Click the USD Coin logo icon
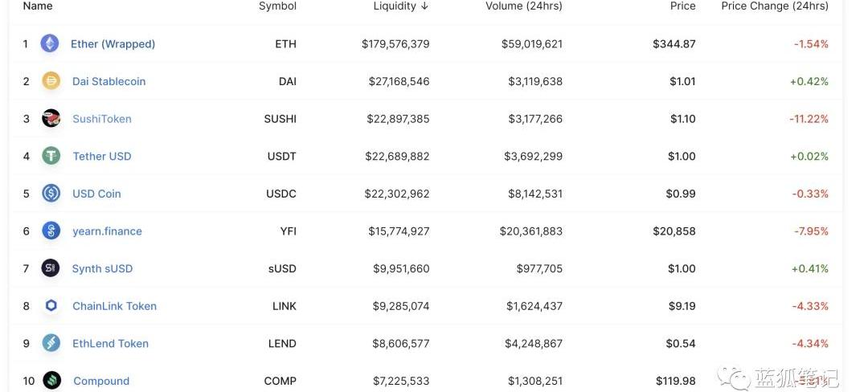The image size is (868, 392). 51,194
